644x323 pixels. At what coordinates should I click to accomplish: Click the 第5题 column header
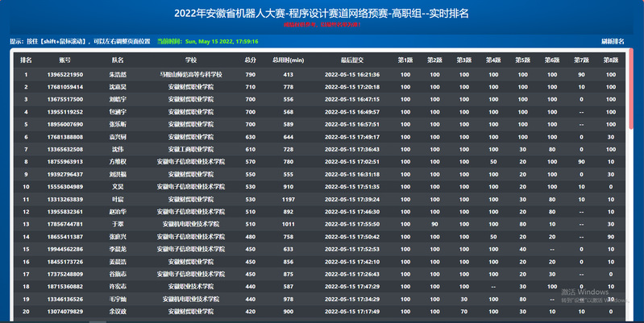click(522, 60)
